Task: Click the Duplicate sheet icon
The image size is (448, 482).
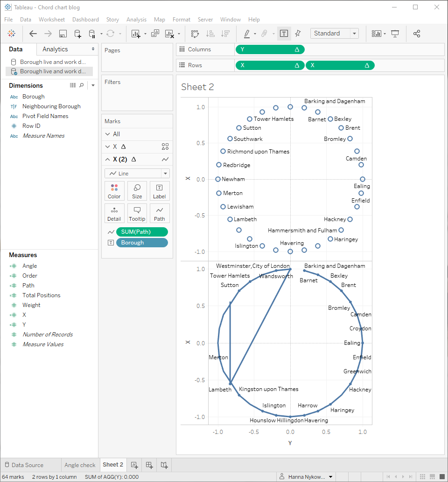Action: coord(155,34)
